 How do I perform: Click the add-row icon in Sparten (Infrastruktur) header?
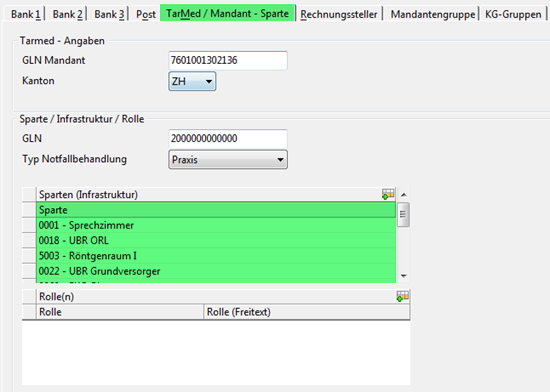point(388,194)
